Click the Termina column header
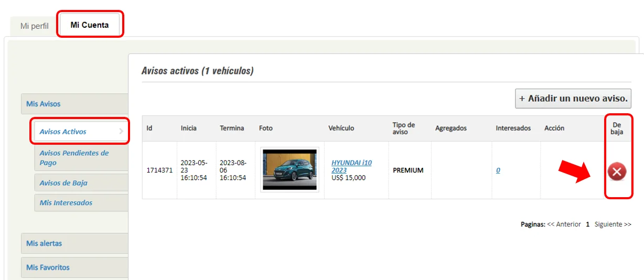 (232, 128)
